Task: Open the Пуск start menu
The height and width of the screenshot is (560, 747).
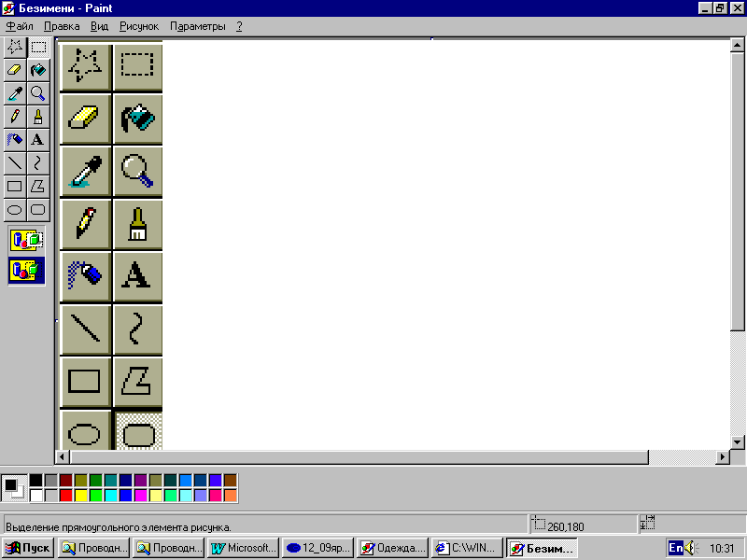Action: 28,548
